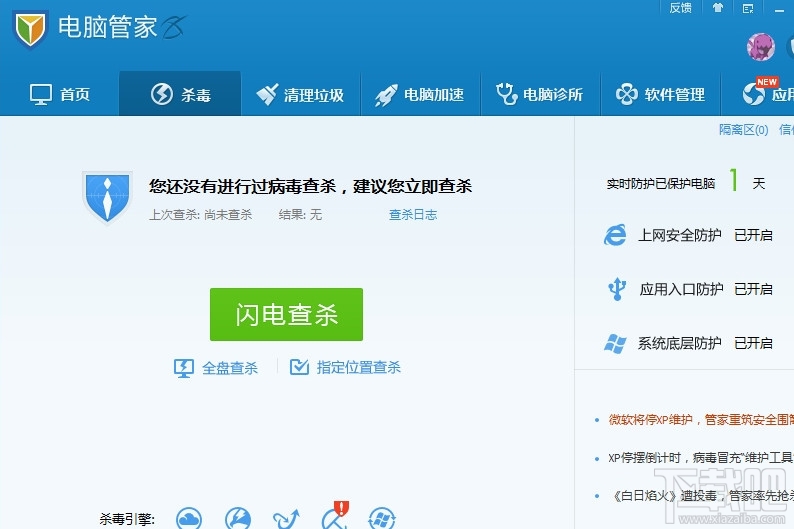The height and width of the screenshot is (529, 794).
Task: Click the 应用入口防护 label
Action: (x=681, y=289)
